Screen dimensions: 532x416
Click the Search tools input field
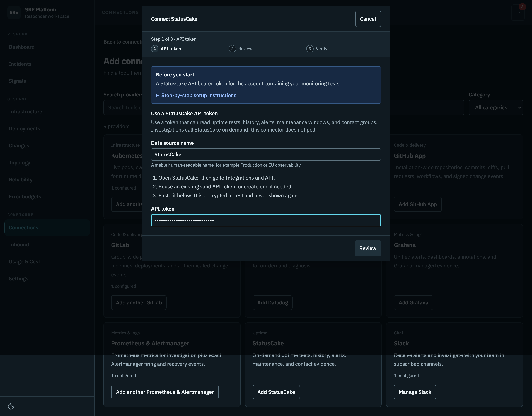[x=122, y=107]
